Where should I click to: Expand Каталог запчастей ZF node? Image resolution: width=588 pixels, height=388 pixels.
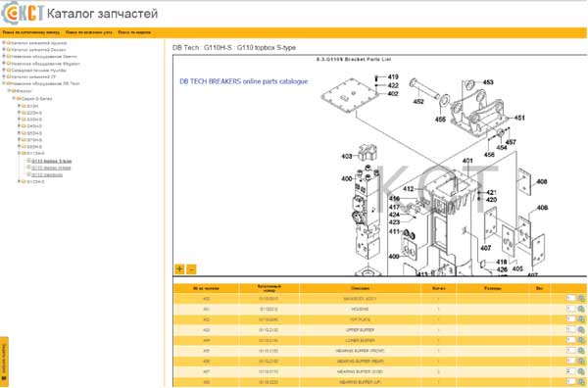(x=4, y=76)
